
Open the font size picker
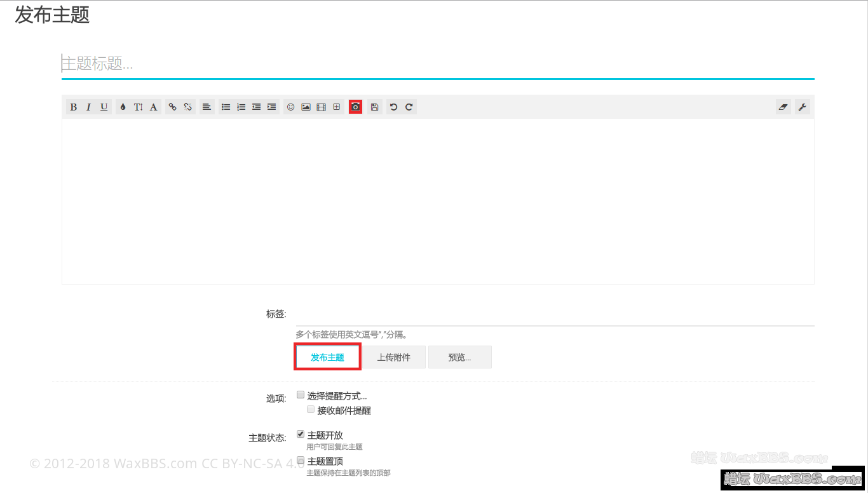coord(138,107)
